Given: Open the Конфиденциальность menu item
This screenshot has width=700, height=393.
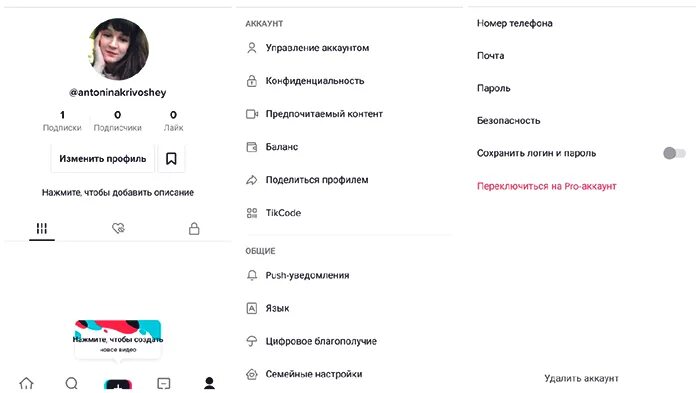Looking at the screenshot, I should (348, 81).
